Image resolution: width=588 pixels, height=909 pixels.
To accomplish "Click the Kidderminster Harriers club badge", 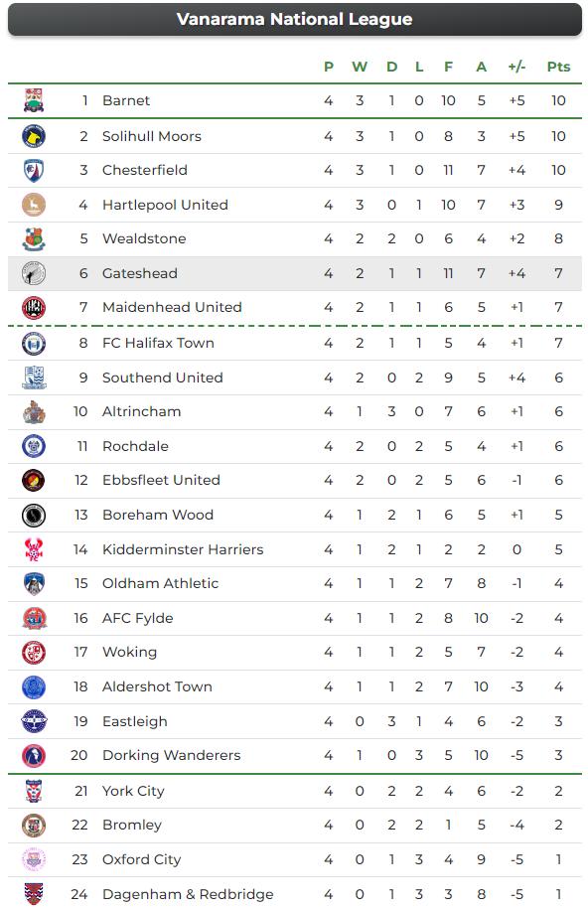I will tap(34, 549).
